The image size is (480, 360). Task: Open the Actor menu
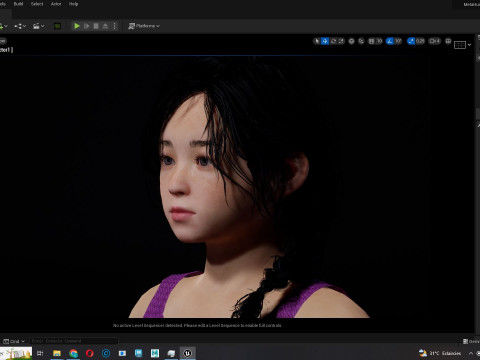coord(56,4)
